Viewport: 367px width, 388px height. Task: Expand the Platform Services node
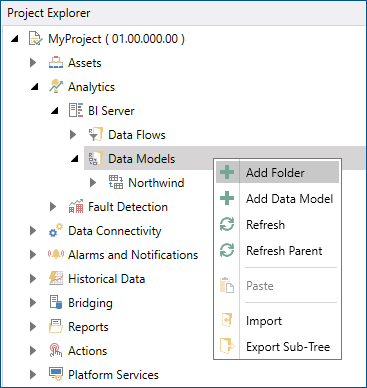33,375
